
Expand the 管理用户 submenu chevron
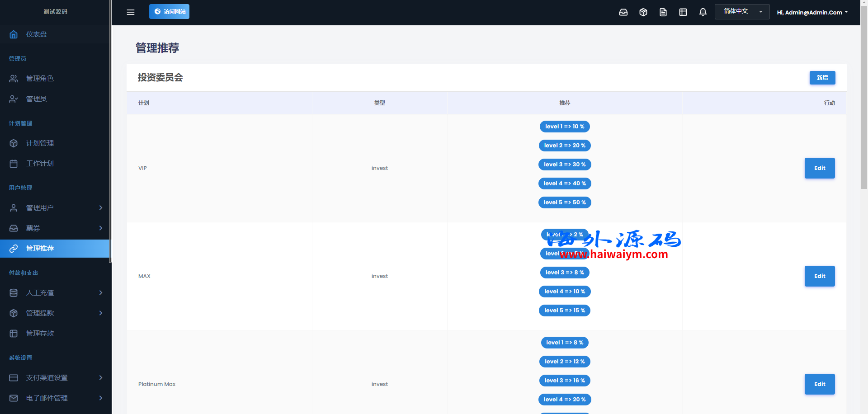[101, 208]
